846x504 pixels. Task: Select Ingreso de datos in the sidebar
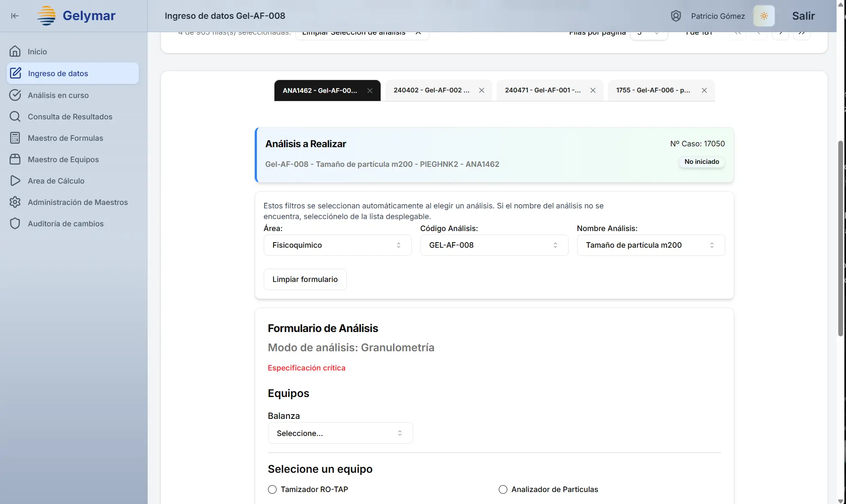click(57, 73)
